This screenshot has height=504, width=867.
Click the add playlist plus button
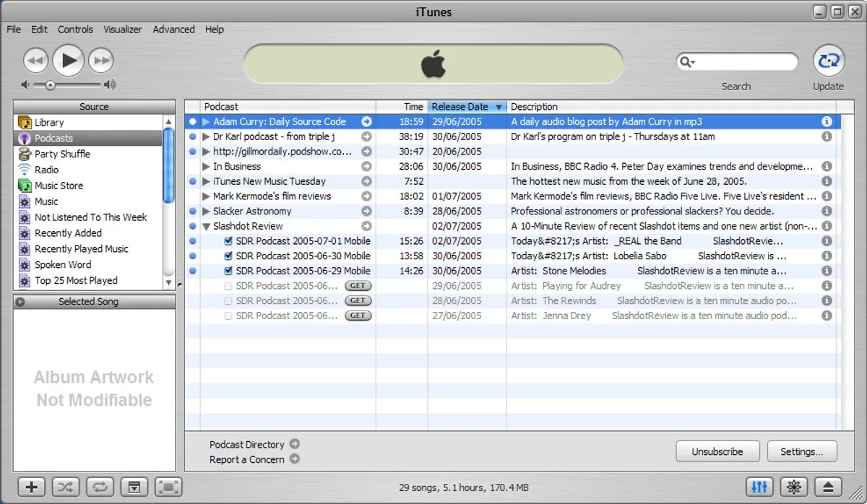point(31,487)
